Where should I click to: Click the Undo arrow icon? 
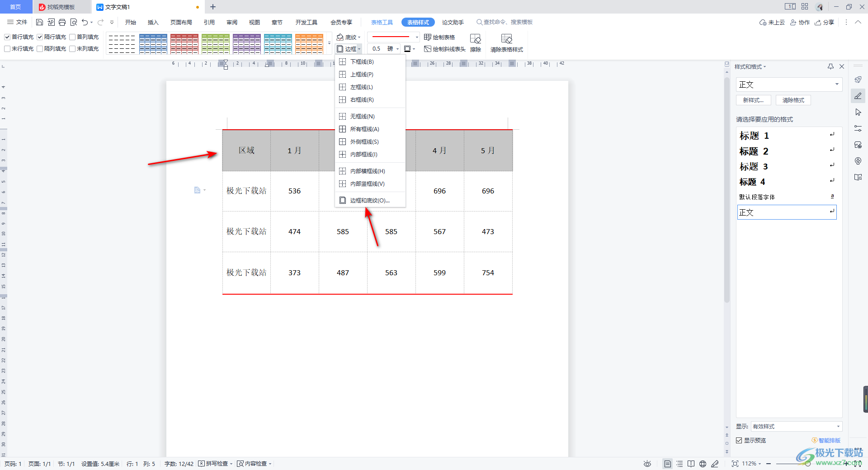coord(85,22)
